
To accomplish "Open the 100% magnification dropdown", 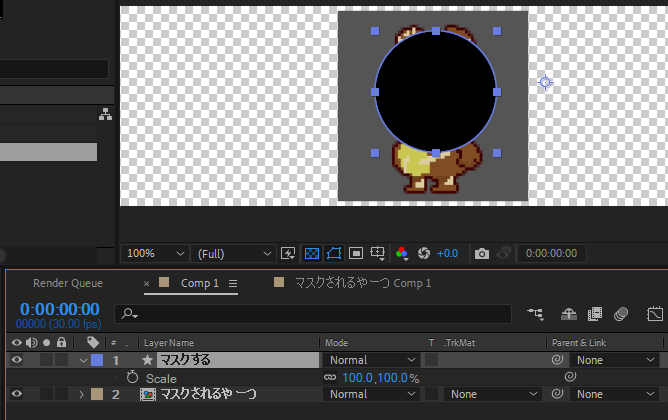I will click(x=154, y=253).
